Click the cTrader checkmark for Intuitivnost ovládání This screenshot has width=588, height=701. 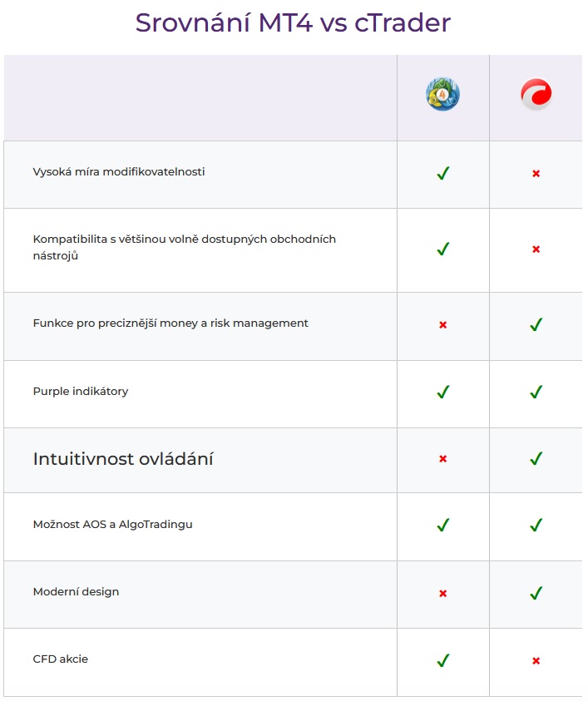536,458
